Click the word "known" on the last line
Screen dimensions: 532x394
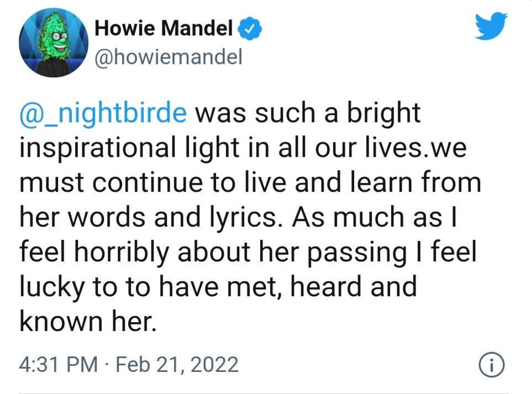pos(61,322)
